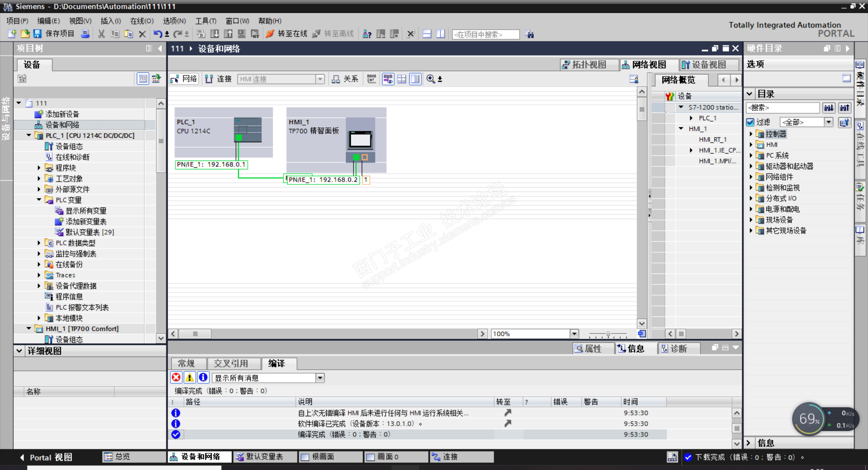Screen dimensions: 868x470
Task: Open the 总览 overview button
Action: coord(134,457)
